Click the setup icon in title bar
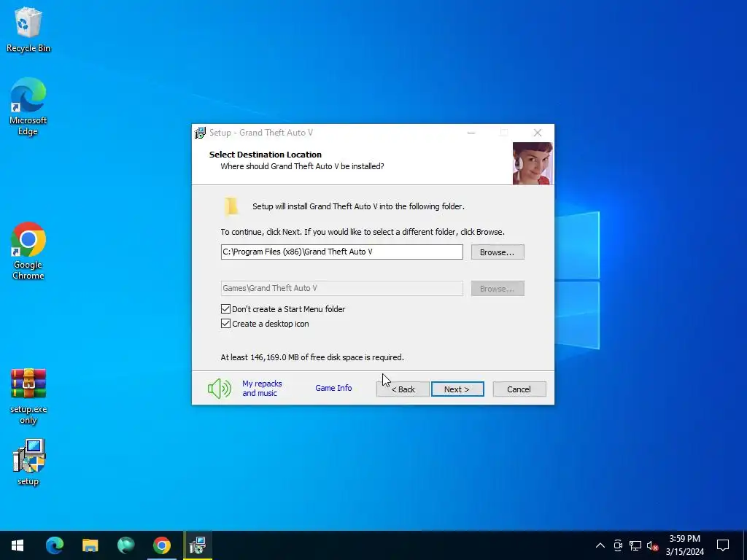 tap(200, 133)
